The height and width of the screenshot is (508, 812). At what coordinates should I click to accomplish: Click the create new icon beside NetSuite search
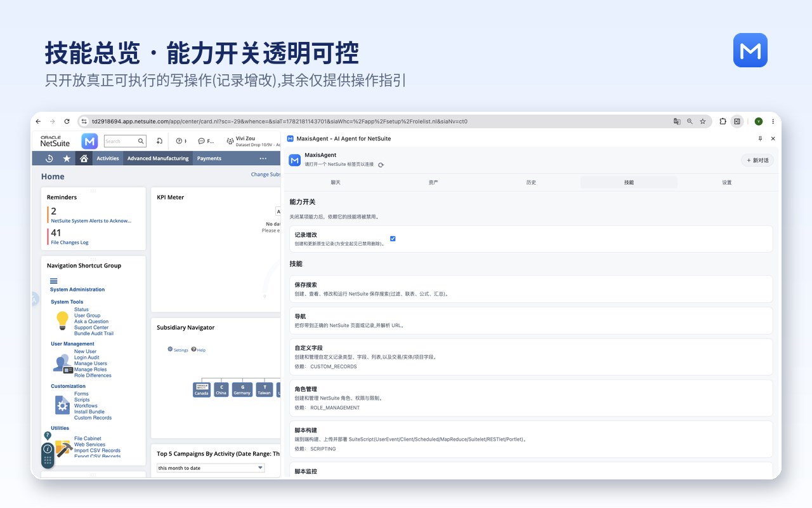(x=159, y=141)
